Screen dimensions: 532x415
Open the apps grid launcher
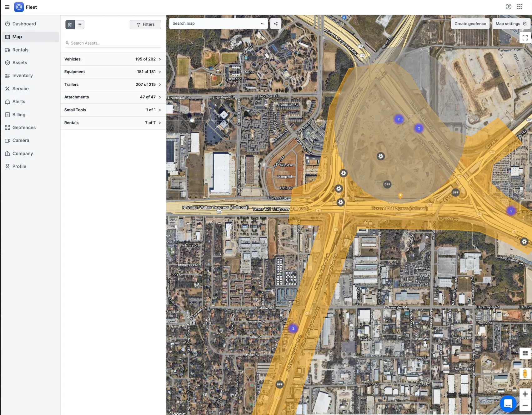coord(519,6)
